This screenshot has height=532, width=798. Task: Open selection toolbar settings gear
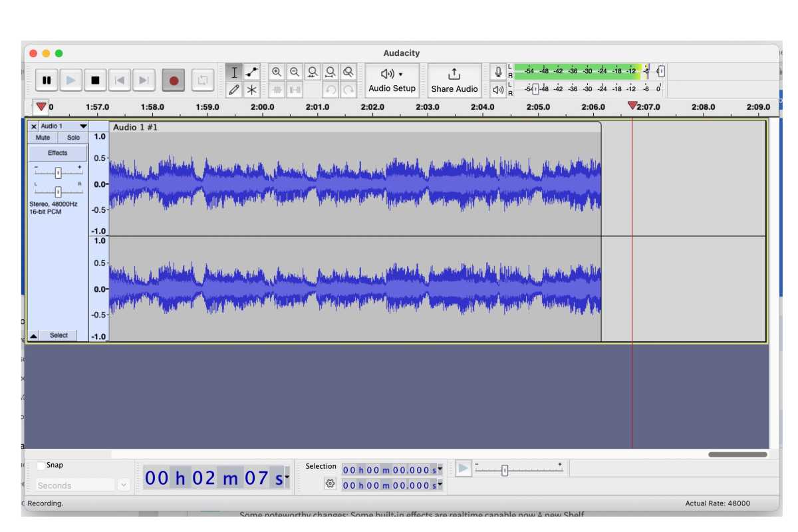330,484
